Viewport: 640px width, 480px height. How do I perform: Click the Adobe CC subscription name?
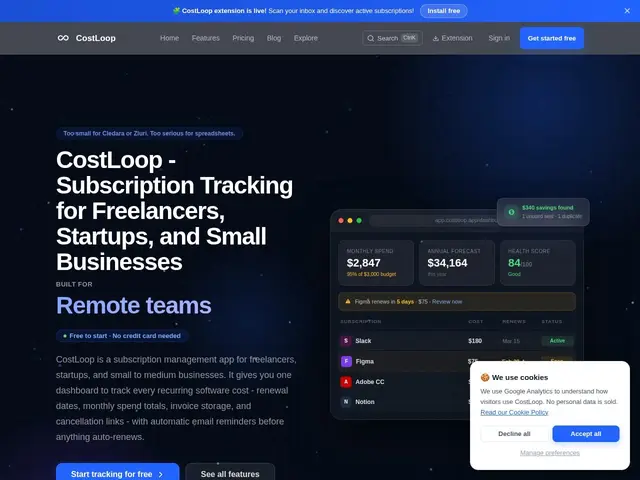pos(369,382)
